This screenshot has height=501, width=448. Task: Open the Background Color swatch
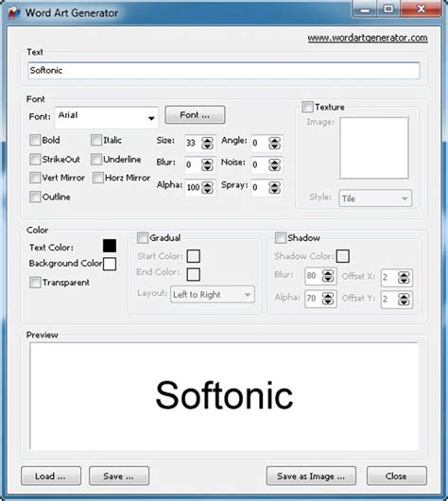click(x=110, y=264)
